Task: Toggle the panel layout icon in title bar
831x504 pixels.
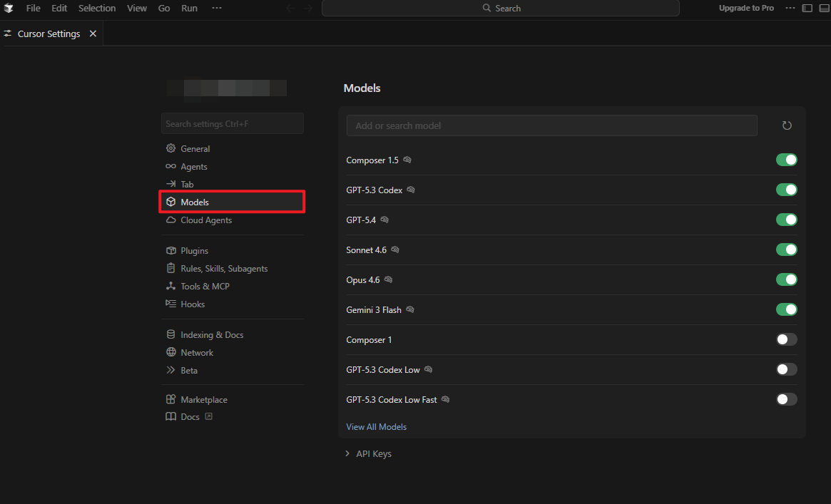Action: pyautogui.click(x=825, y=8)
